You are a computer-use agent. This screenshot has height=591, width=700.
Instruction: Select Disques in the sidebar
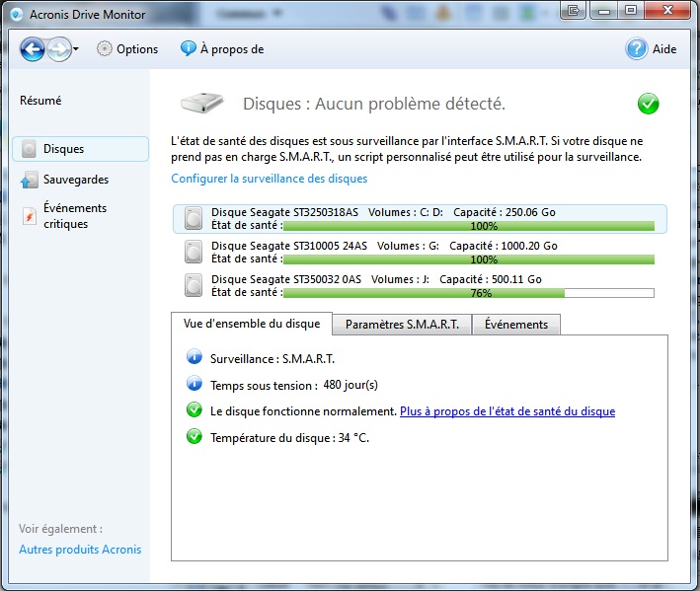[81, 149]
